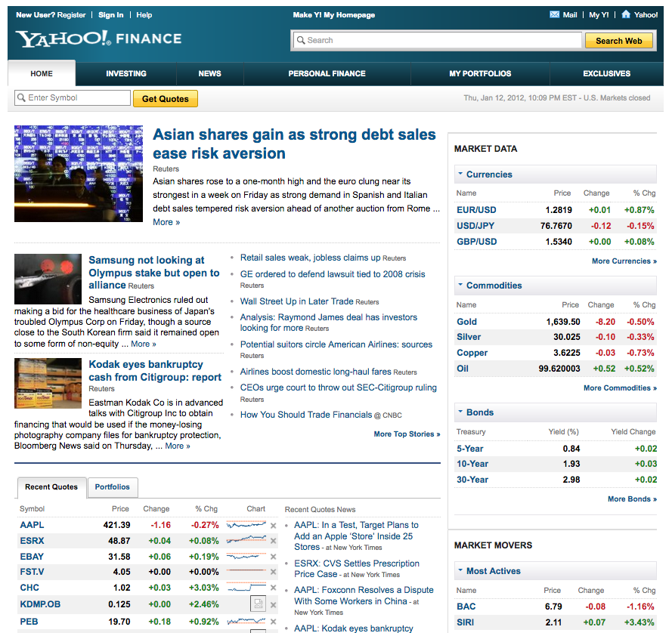Open the BAC most active quote
The height and width of the screenshot is (633, 672).
[x=466, y=607]
